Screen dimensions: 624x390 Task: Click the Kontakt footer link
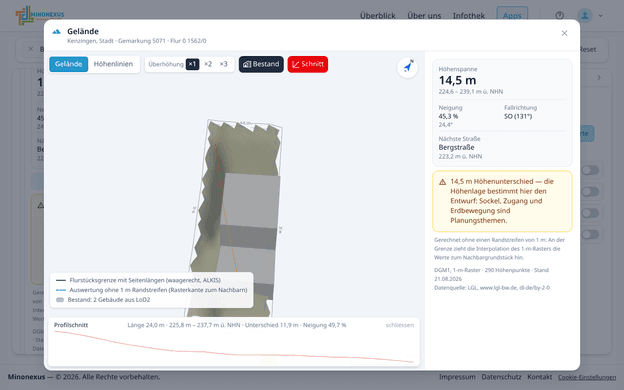(540, 377)
